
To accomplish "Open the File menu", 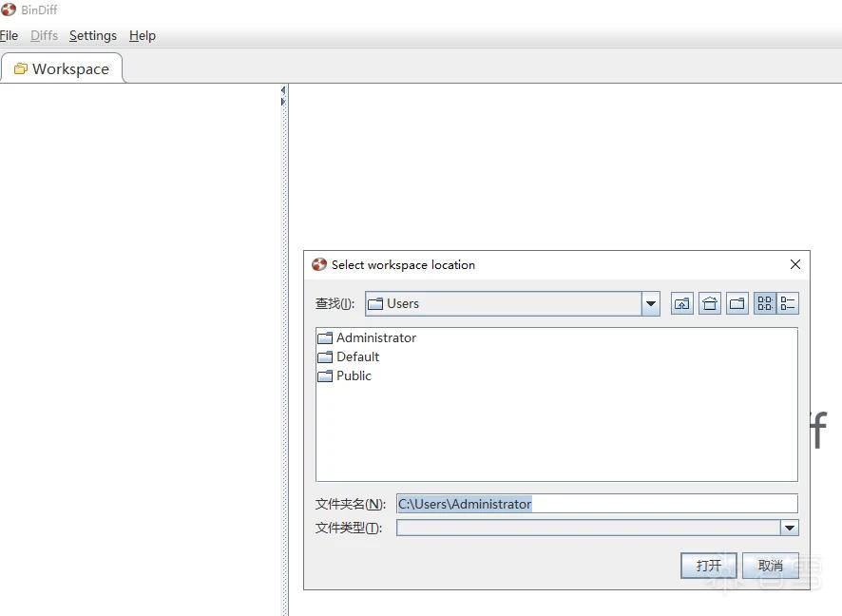I will 9,35.
